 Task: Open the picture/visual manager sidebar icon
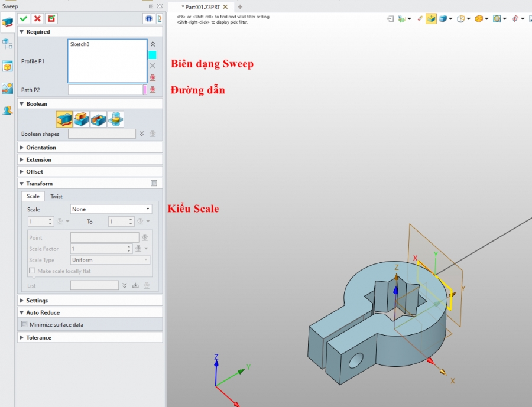click(x=7, y=88)
